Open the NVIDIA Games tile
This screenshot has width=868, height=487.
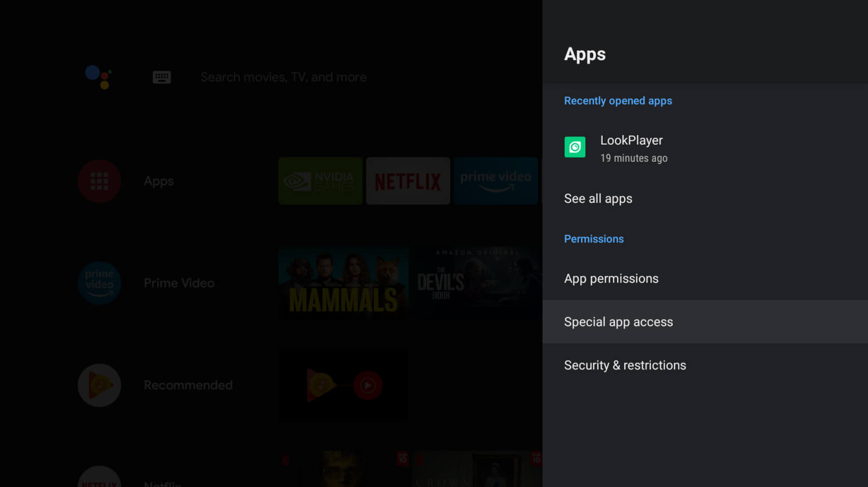coord(320,181)
